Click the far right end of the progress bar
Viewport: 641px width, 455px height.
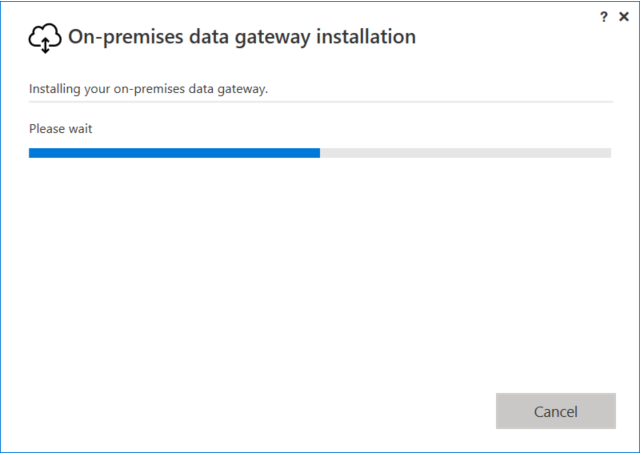(609, 153)
